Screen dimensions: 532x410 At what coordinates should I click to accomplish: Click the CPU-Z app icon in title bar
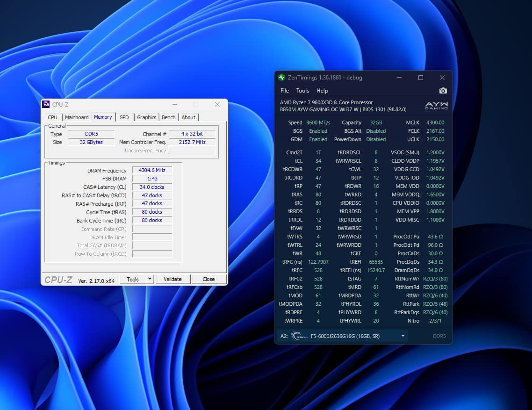[46, 104]
